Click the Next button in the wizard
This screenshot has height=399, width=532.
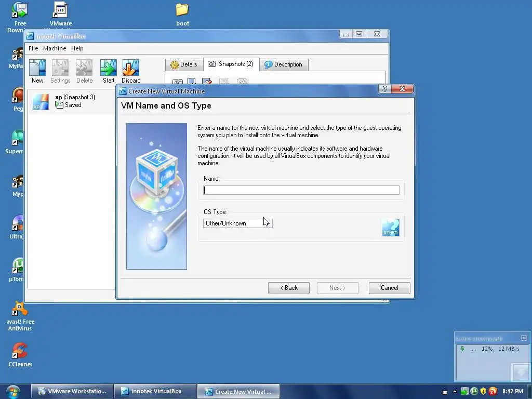point(338,288)
